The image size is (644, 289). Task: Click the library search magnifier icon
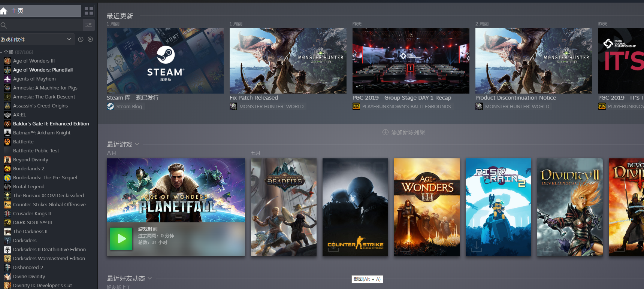pos(4,25)
